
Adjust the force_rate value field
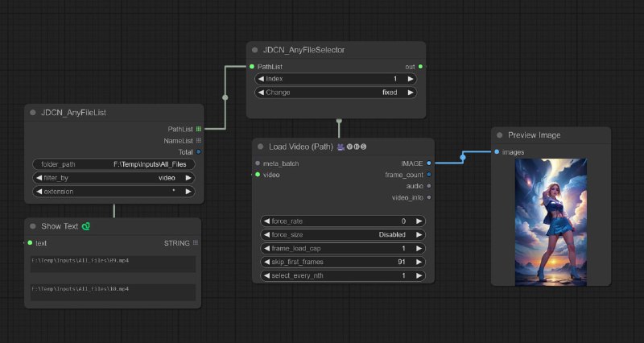(343, 221)
